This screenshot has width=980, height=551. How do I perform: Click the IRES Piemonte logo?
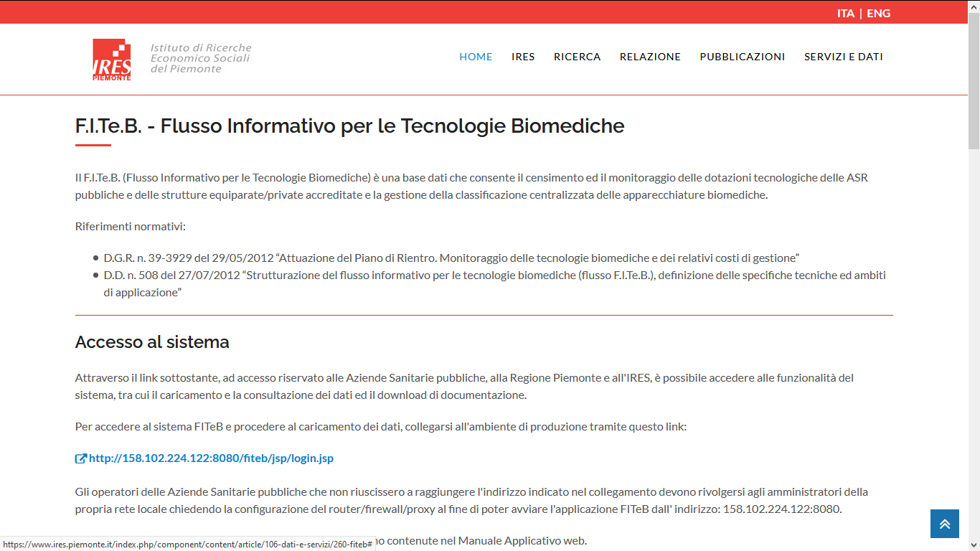click(112, 60)
